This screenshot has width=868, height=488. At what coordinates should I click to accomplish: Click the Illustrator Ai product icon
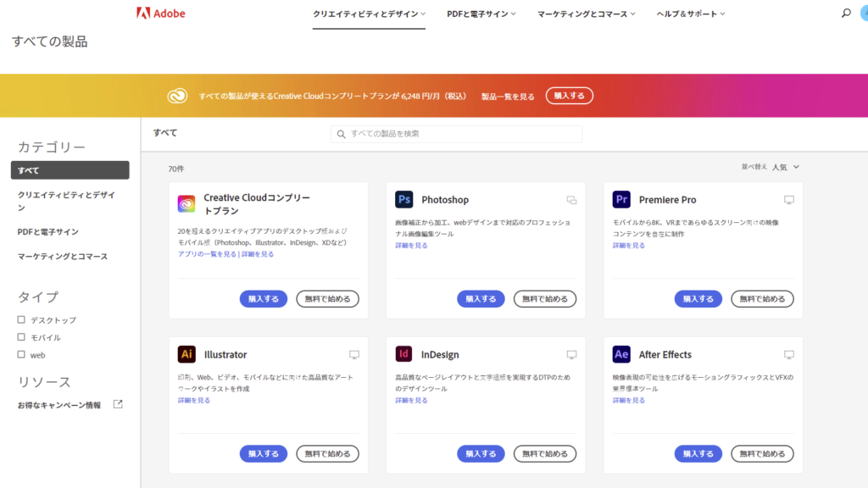tap(186, 354)
